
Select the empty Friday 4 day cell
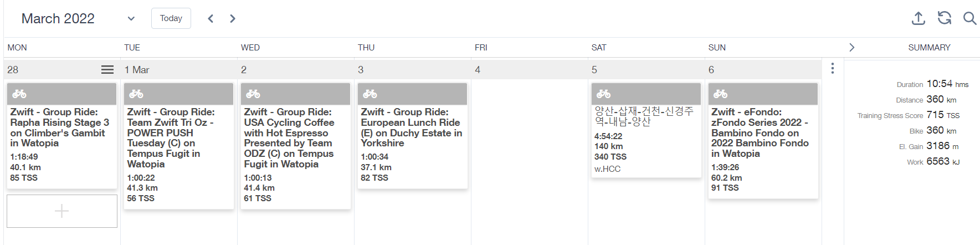[x=529, y=161]
